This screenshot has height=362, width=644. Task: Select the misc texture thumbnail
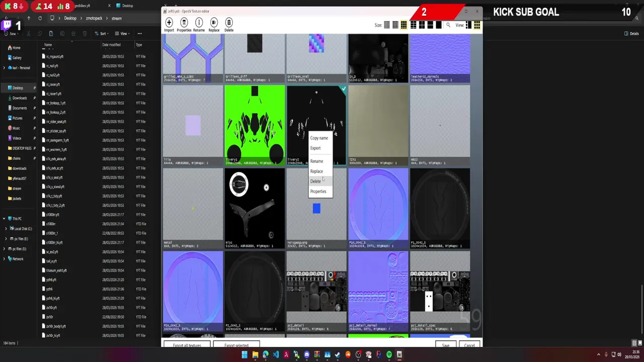255,208
